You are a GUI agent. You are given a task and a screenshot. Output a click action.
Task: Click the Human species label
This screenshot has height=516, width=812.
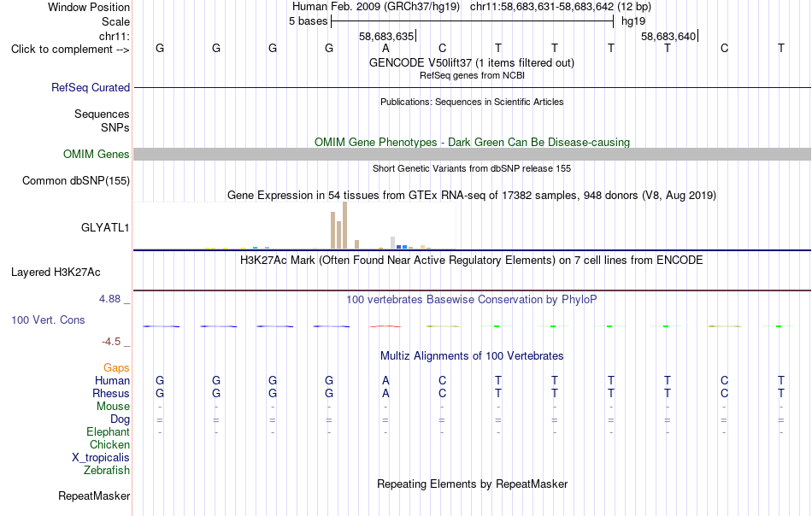pos(112,380)
